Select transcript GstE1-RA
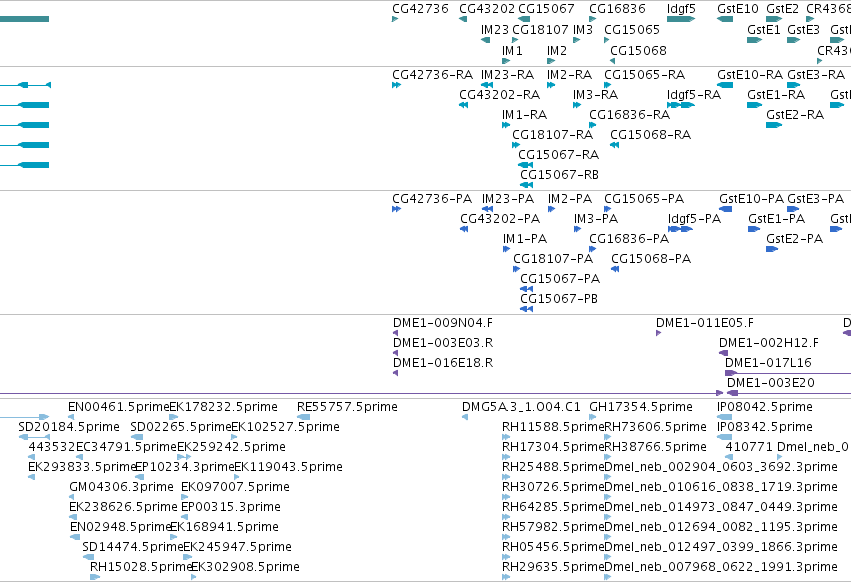851x582 pixels. [776, 95]
